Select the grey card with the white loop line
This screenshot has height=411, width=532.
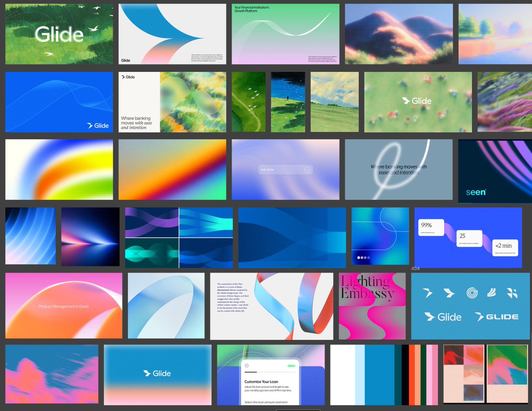point(399,169)
